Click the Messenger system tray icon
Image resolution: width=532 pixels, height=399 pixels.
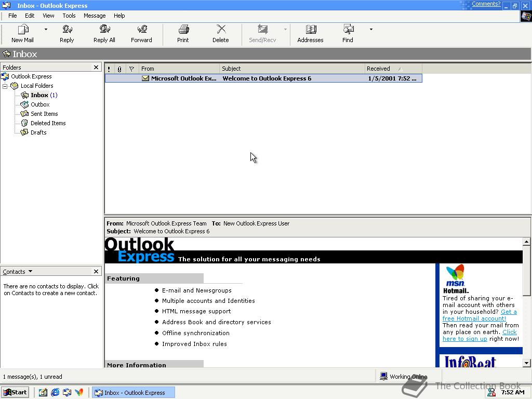(x=491, y=393)
